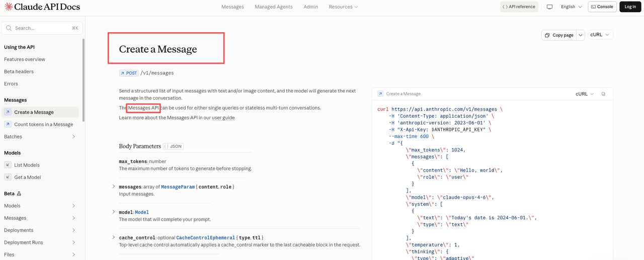Click the POST method badge
644x260 pixels.
pos(129,73)
